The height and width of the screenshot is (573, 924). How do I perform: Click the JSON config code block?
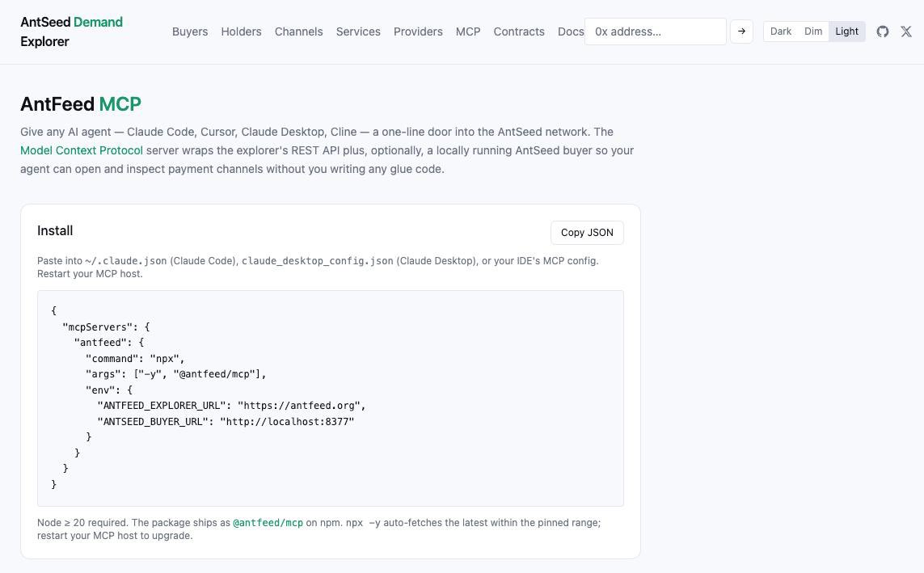[330, 398]
